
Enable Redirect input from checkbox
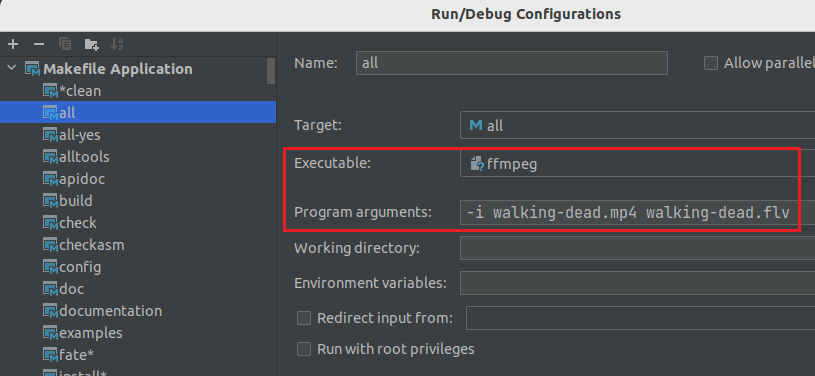coord(304,318)
